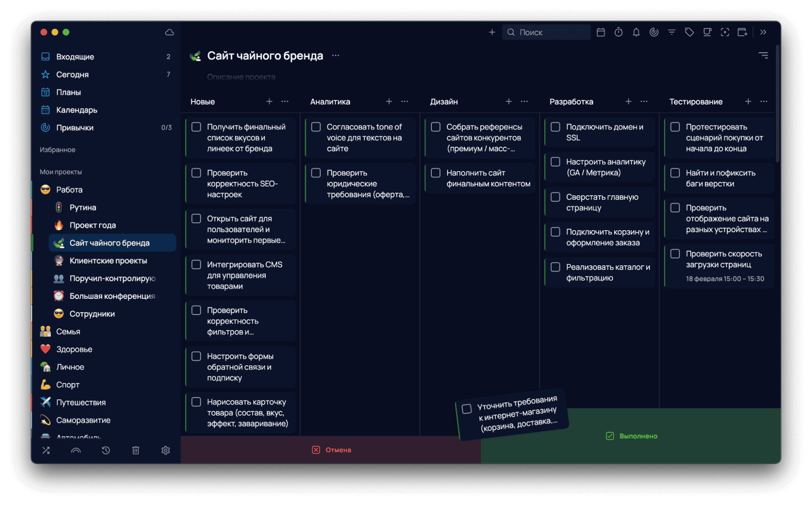The image size is (812, 505).
Task: Open project options ellipsis next to the title
Action: (335, 56)
